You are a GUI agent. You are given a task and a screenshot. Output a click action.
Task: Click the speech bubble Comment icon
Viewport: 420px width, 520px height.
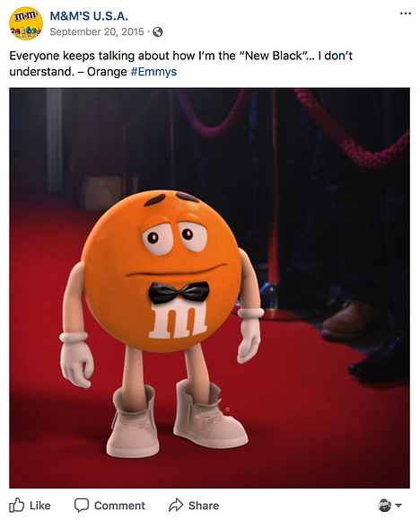click(81, 506)
